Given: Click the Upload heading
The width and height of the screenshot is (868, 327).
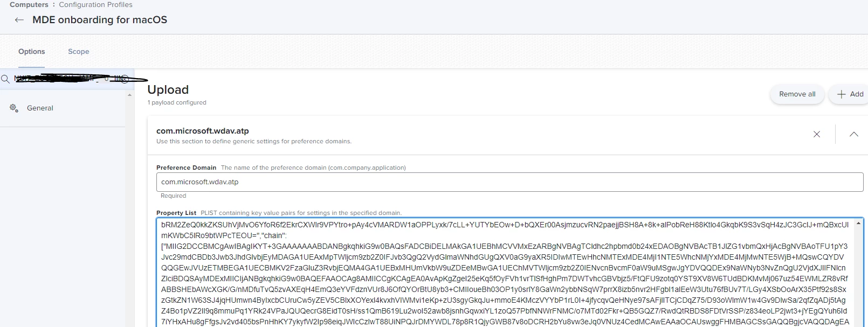Looking at the screenshot, I should point(168,89).
